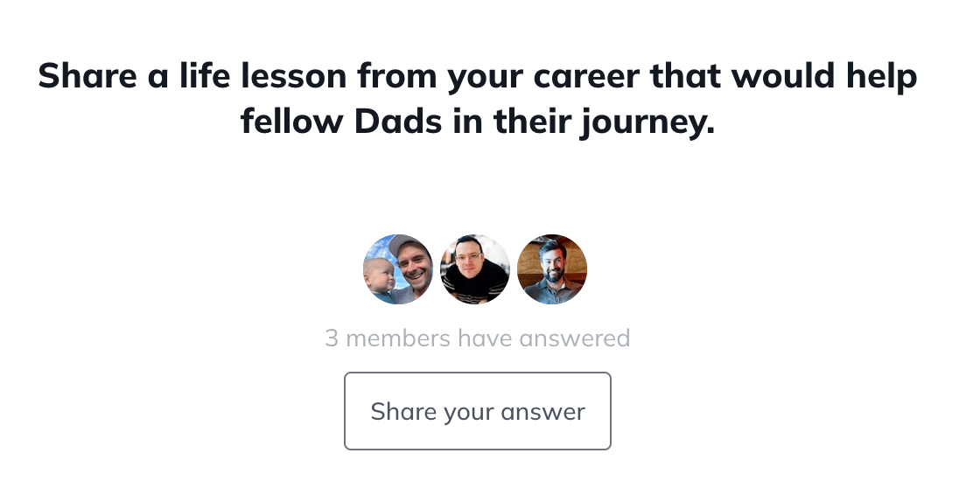This screenshot has width=980, height=495.
Task: Select the first member avatar circle
Action: tap(398, 269)
